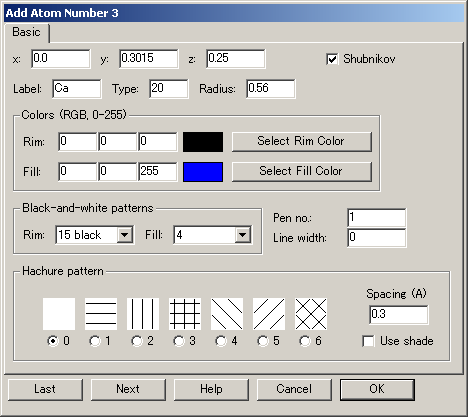This screenshot has height=417, width=468.
Task: Open the Select Rim Color dialog
Action: click(x=301, y=141)
